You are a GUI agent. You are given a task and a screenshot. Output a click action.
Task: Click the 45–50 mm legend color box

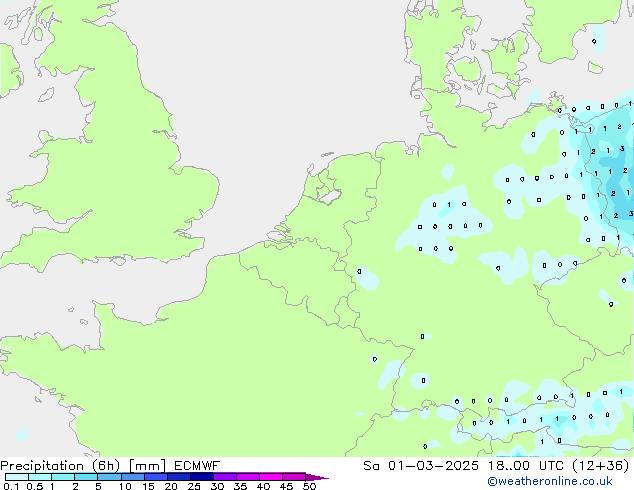(294, 477)
